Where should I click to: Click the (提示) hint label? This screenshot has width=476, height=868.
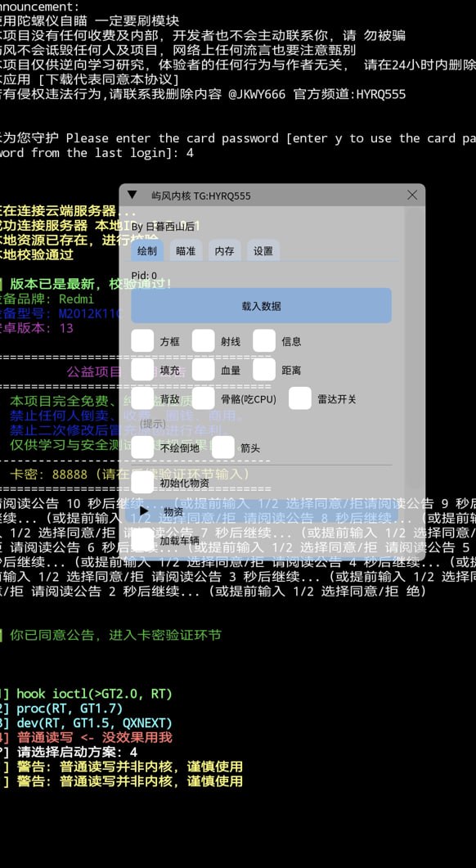153,424
